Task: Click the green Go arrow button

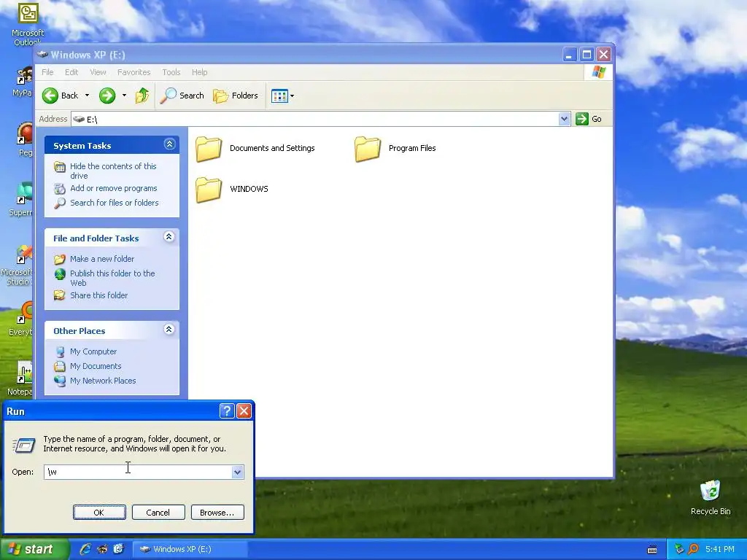Action: tap(581, 119)
